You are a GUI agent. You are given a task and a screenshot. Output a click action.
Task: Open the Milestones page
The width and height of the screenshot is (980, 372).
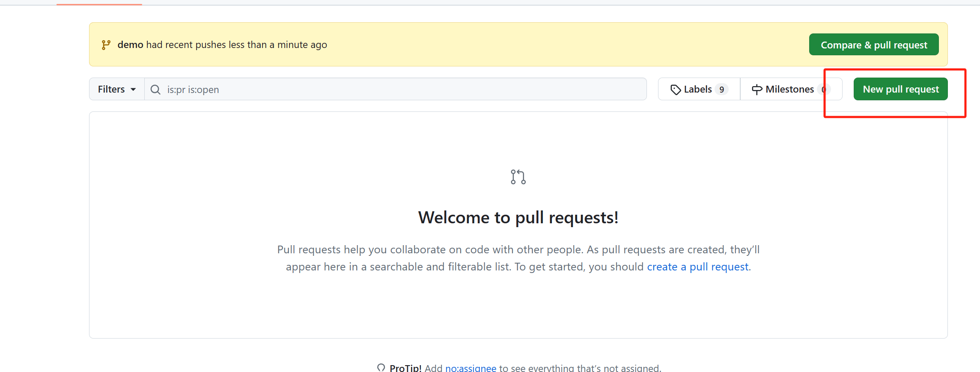789,89
